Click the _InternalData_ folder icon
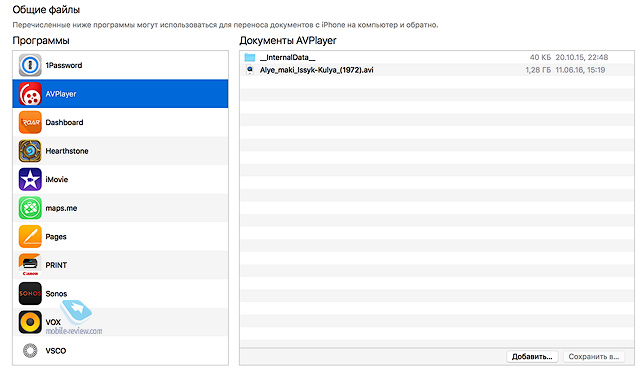The height and width of the screenshot is (374, 640). pos(250,58)
